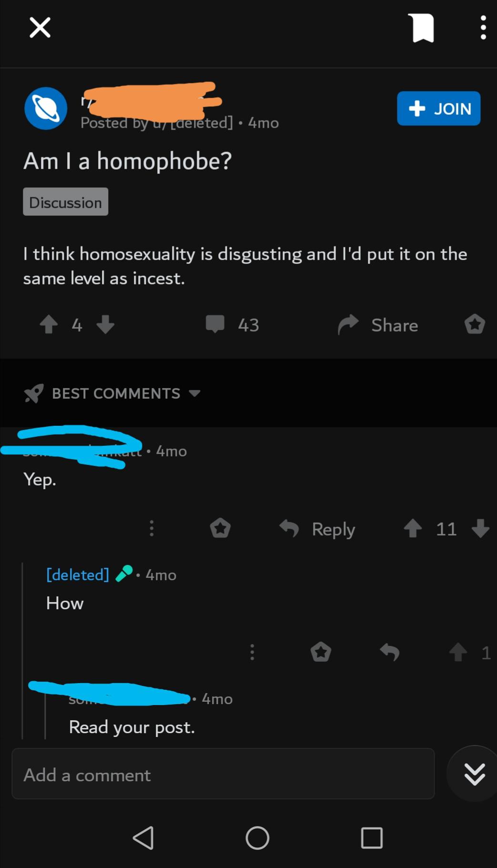Downvote the Yep comment
The width and height of the screenshot is (497, 868).
(480, 528)
